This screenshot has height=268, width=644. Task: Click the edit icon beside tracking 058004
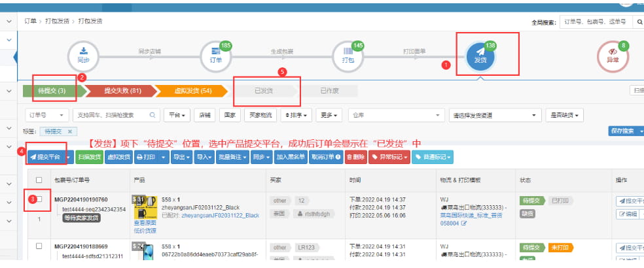click(464, 224)
